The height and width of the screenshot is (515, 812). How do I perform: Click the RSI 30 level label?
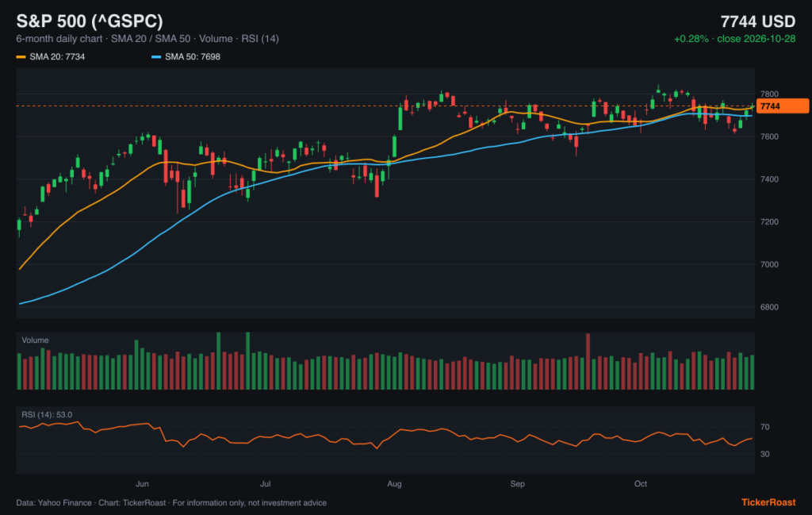coord(765,454)
